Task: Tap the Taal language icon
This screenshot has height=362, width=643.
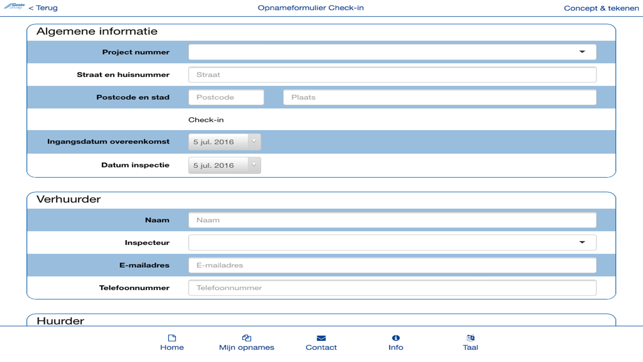Action: click(x=470, y=338)
